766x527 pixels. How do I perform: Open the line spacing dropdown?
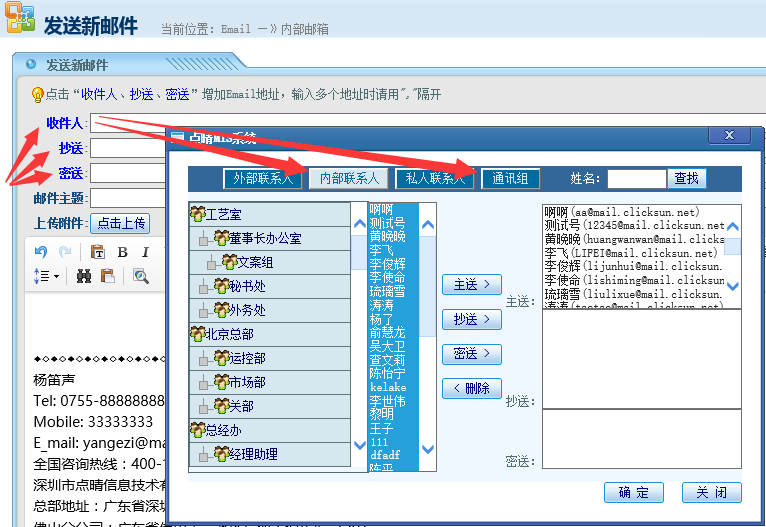(x=46, y=275)
